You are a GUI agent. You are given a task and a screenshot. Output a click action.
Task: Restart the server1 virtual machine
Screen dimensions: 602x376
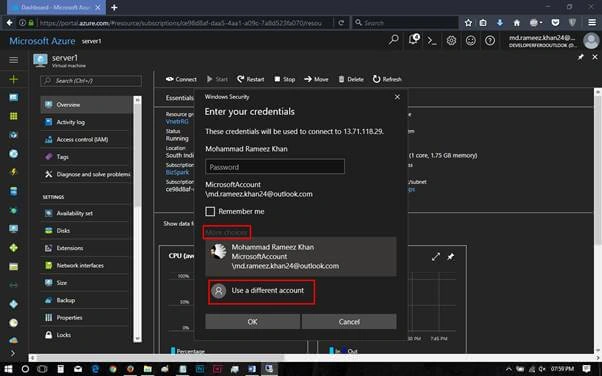250,79
